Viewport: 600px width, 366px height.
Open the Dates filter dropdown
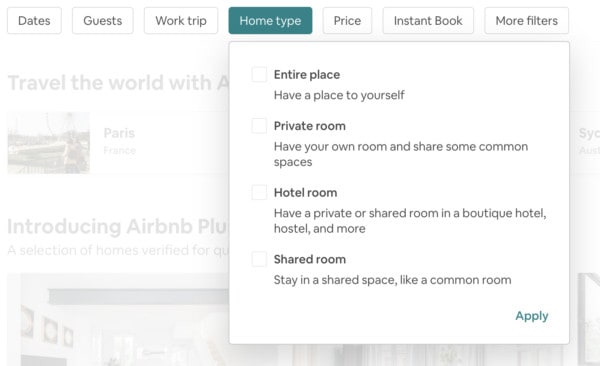(x=34, y=21)
